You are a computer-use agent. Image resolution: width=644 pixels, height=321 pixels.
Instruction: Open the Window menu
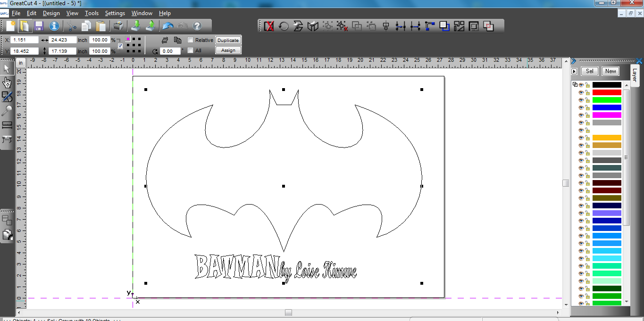pos(142,13)
